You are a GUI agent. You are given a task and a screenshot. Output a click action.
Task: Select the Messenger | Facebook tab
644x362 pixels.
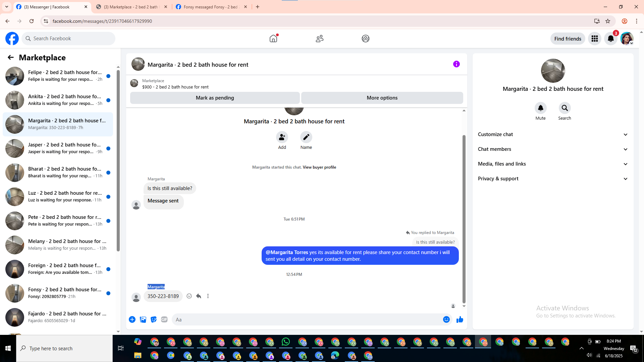pos(52,7)
